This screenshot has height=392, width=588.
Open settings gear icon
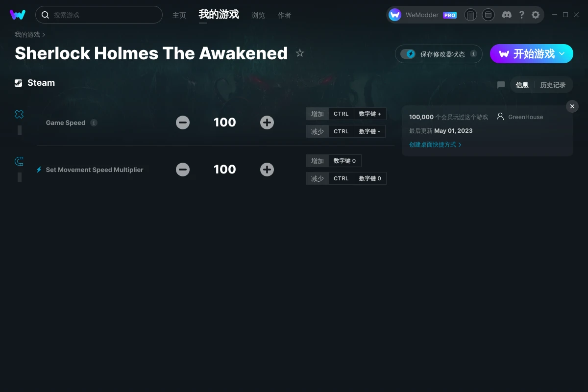coord(536,15)
